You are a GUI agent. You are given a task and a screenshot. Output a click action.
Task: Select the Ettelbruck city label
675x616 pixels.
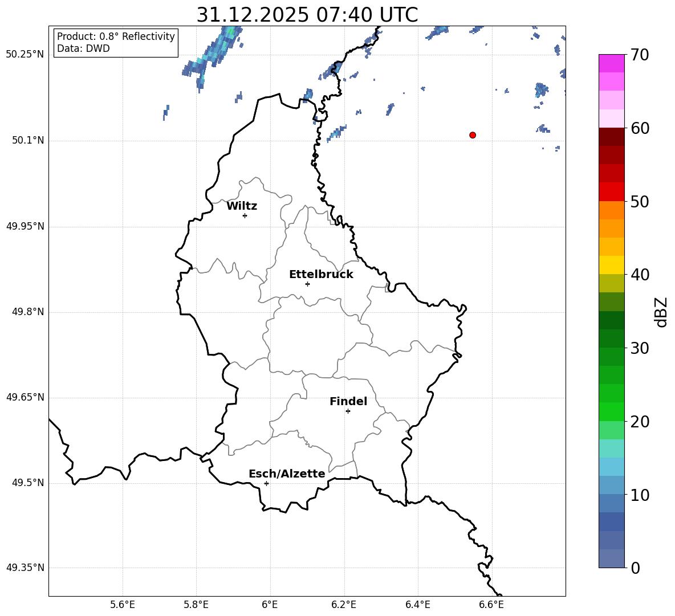pyautogui.click(x=321, y=275)
